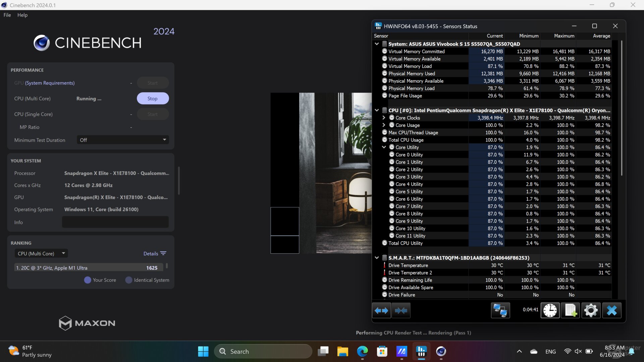
Task: Open HWiNFO sensor settings gear icon
Action: point(591,311)
